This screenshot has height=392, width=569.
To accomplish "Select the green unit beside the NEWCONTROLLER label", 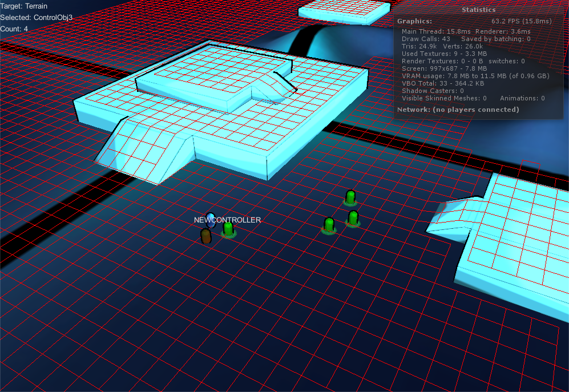I will [229, 229].
